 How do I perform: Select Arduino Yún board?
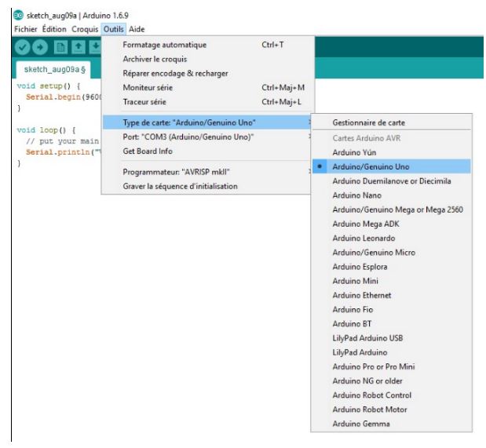click(x=392, y=152)
